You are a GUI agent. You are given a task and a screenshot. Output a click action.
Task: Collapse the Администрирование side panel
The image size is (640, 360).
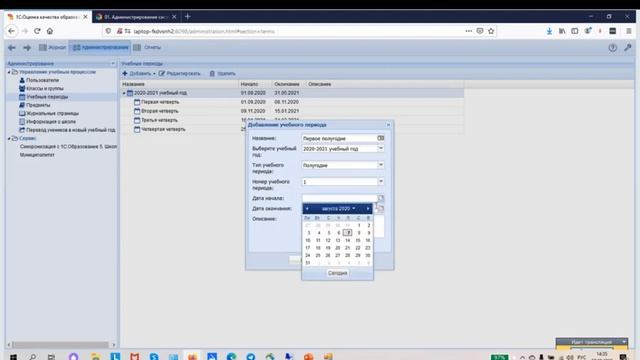113,64
